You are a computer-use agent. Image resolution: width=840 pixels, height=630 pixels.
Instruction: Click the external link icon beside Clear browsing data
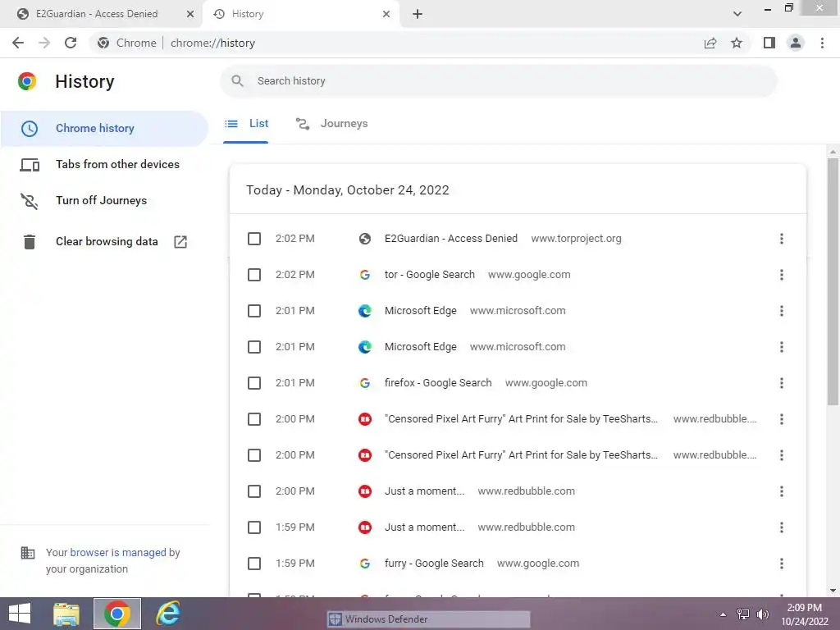click(180, 242)
